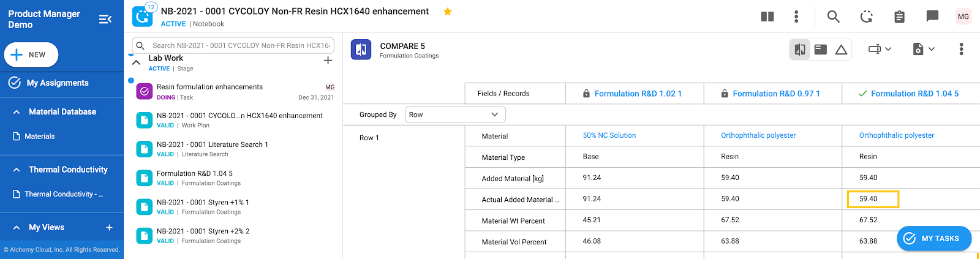Viewport: 980px width, 259px height.
Task: Collapse the Lab Work stage chevron
Action: point(136,62)
